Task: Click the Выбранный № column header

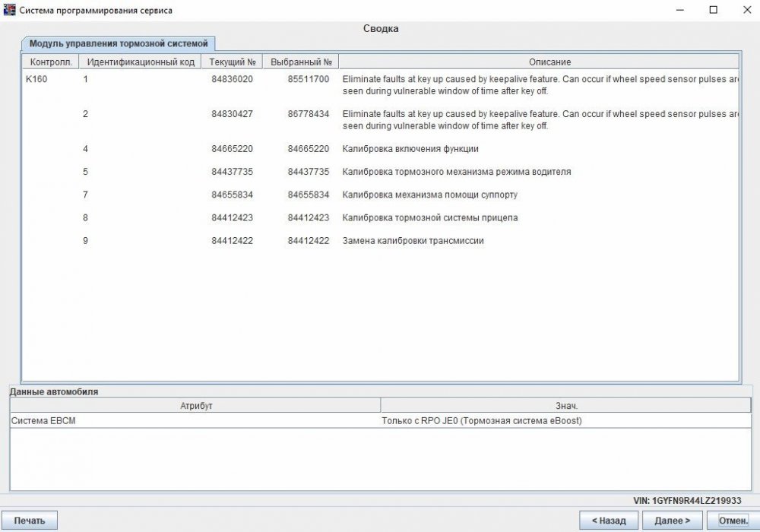Action: (301, 62)
